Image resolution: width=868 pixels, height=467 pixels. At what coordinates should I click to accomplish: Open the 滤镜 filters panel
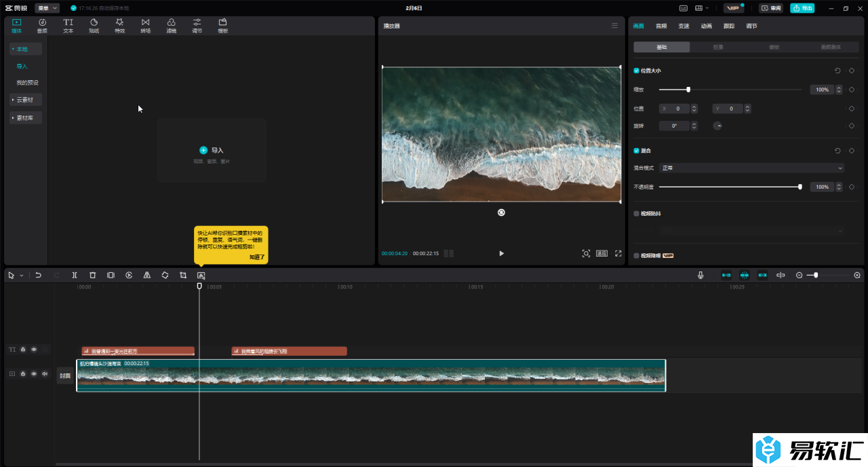click(x=171, y=26)
